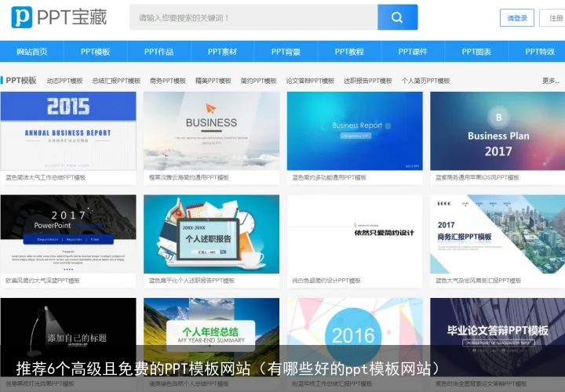Select the 精美PPT模板 category link
The image size is (565, 392).
click(x=213, y=81)
